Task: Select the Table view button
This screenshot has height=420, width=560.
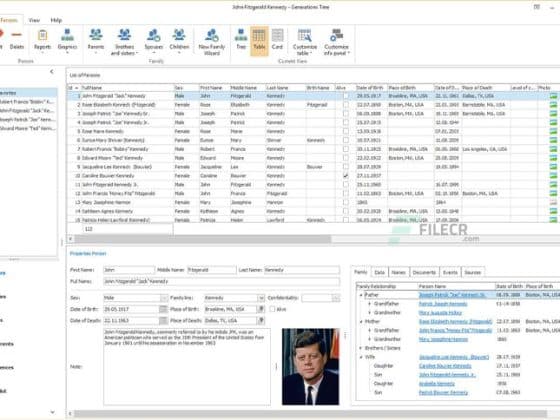Action: click(x=259, y=40)
